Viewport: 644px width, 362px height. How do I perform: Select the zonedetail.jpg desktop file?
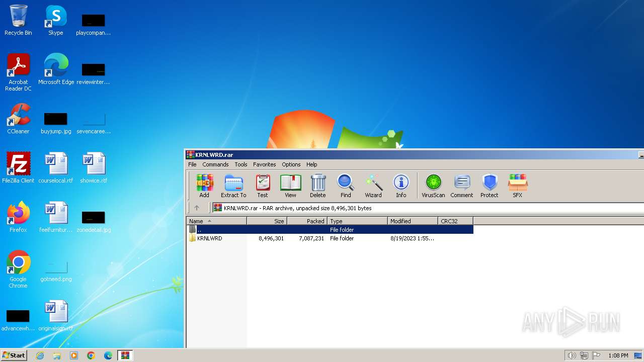click(94, 222)
